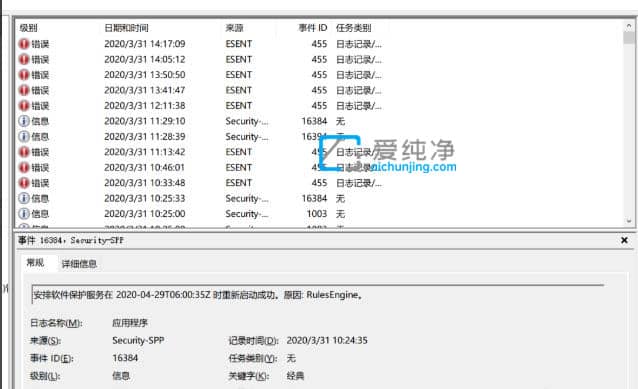This screenshot has height=389, width=638.
Task: Click the 错误 level text of the 13:50:50 event
Action: [x=40, y=75]
